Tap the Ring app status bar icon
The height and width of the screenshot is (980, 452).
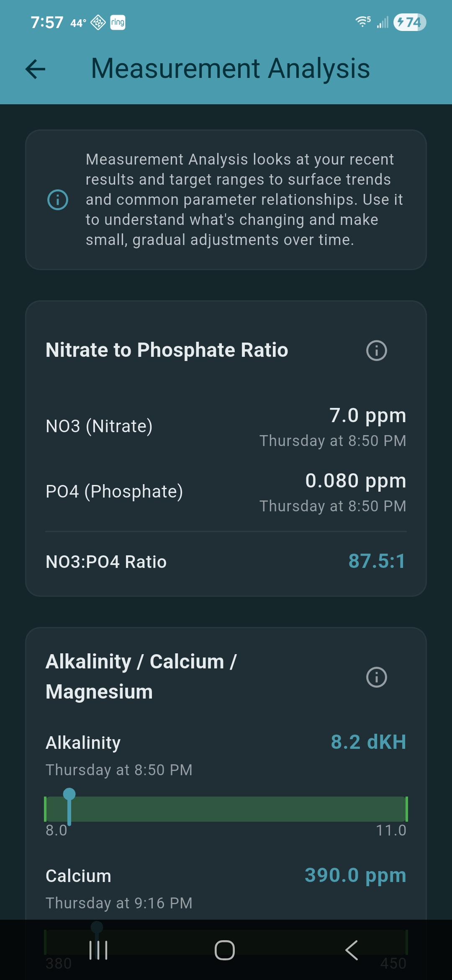(x=118, y=22)
